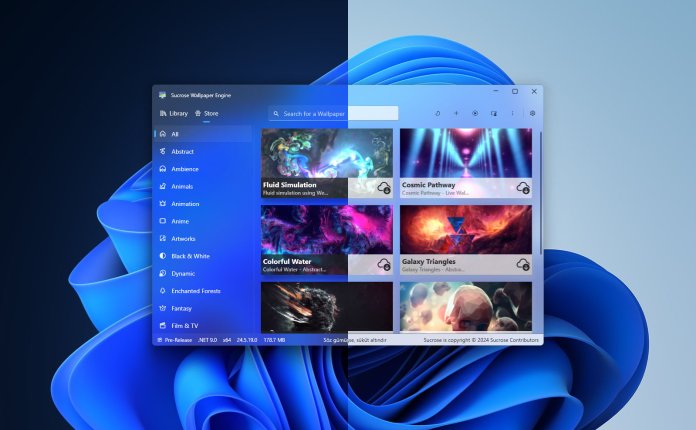Open the three-dots more options menu
The width and height of the screenshot is (696, 430).
point(512,113)
